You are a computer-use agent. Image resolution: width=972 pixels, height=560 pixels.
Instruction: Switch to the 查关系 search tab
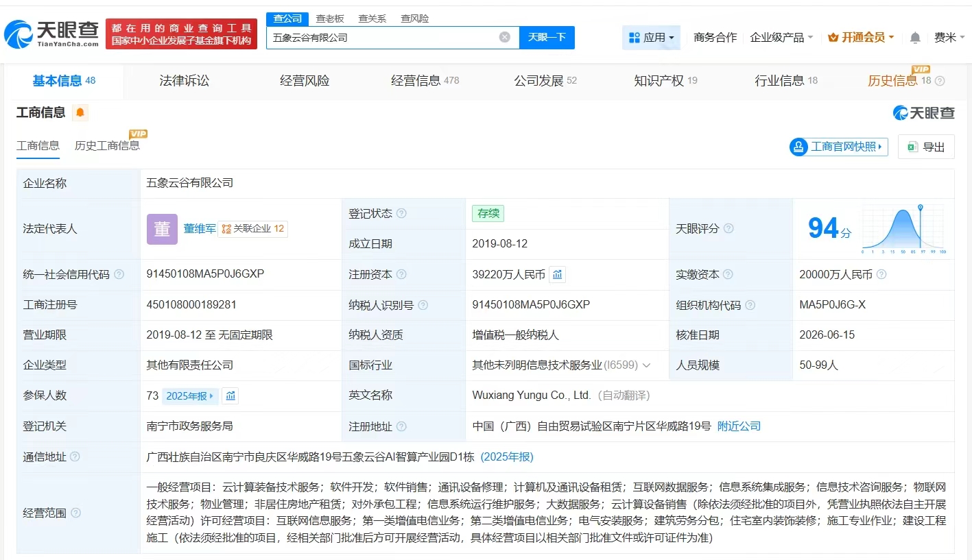click(372, 19)
